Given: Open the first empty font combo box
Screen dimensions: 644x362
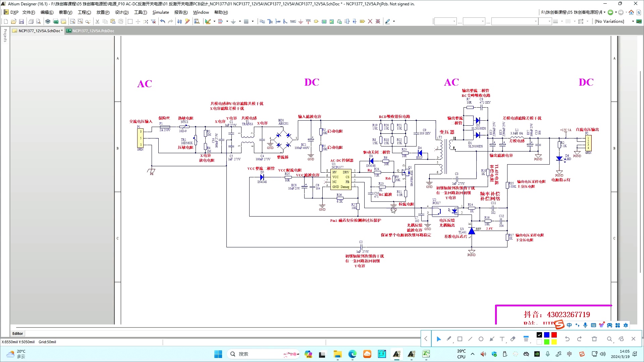Looking at the screenshot, I should tap(445, 21).
